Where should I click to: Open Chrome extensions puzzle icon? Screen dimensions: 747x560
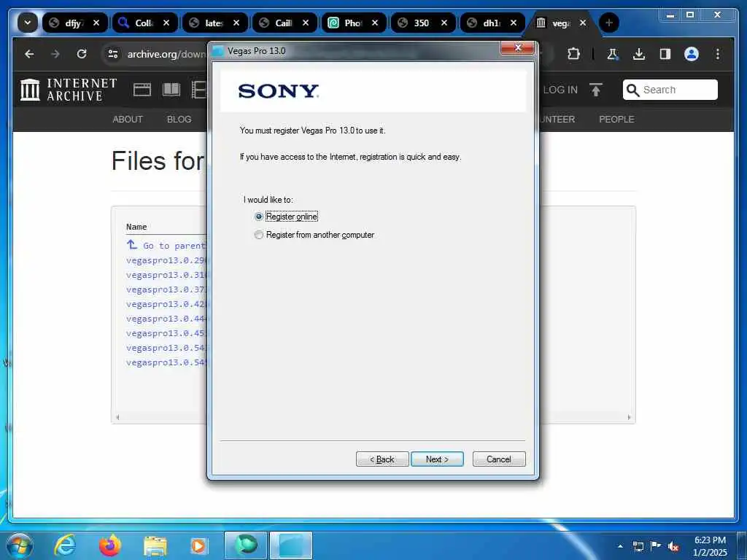573,54
